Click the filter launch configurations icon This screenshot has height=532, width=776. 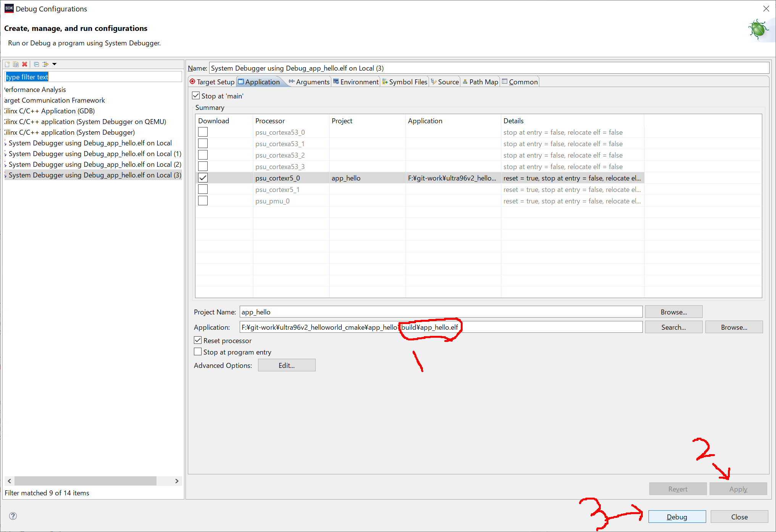click(x=45, y=64)
